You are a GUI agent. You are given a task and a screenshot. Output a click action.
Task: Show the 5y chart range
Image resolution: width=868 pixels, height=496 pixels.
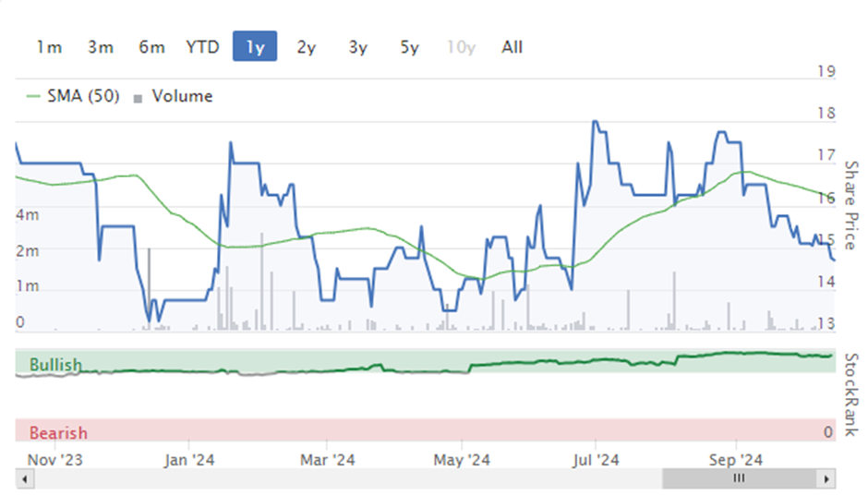409,47
